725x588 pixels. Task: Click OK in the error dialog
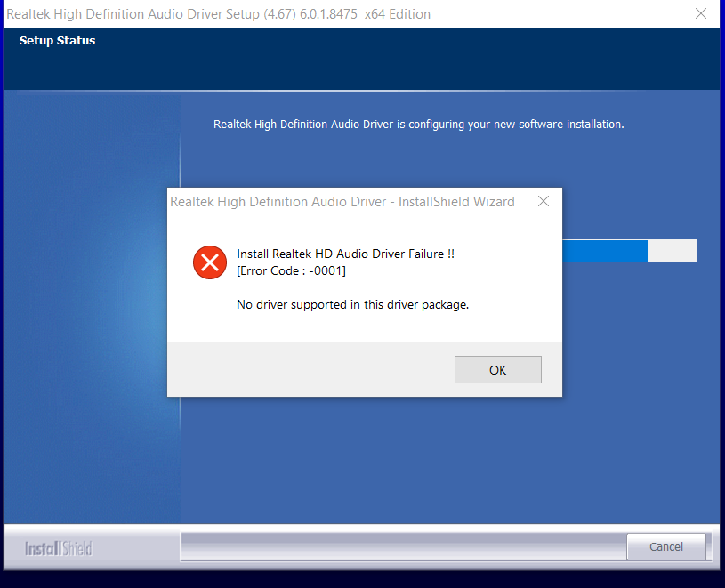pyautogui.click(x=497, y=369)
